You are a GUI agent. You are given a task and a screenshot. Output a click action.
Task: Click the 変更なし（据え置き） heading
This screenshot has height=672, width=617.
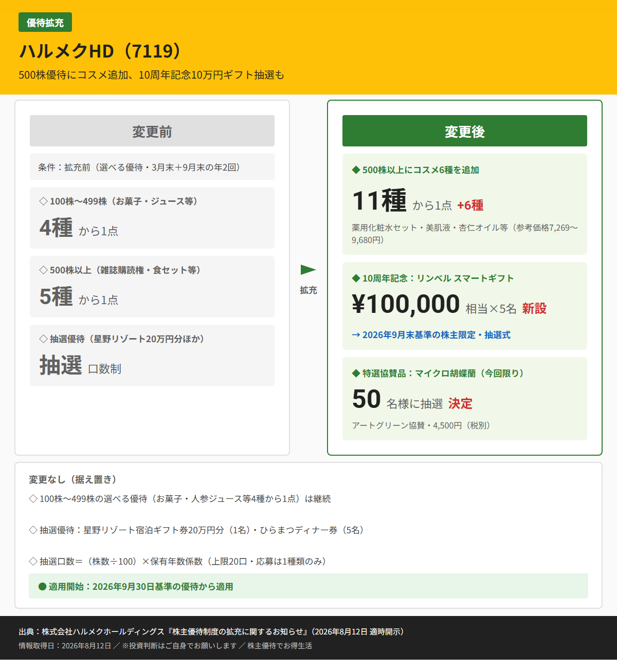tap(74, 479)
